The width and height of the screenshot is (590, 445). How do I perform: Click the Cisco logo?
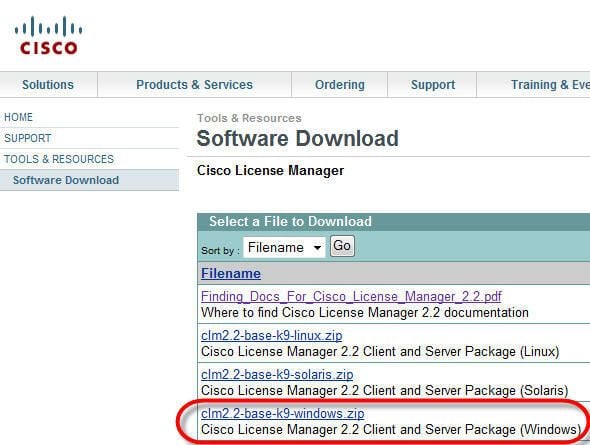point(48,35)
